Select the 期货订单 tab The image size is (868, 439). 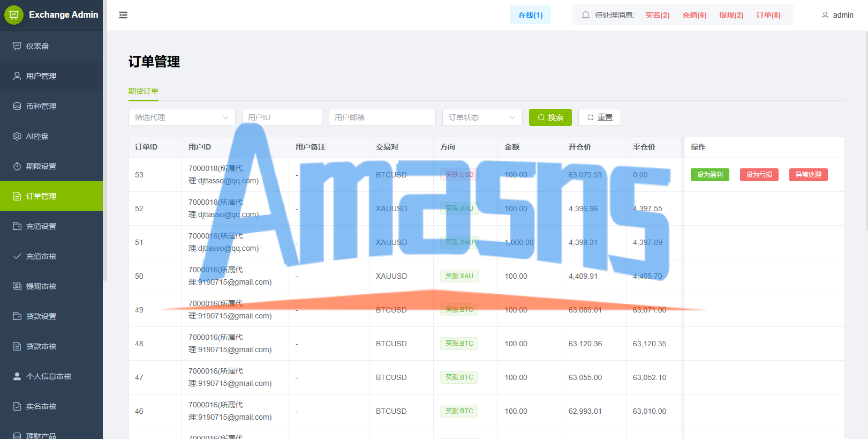click(144, 91)
